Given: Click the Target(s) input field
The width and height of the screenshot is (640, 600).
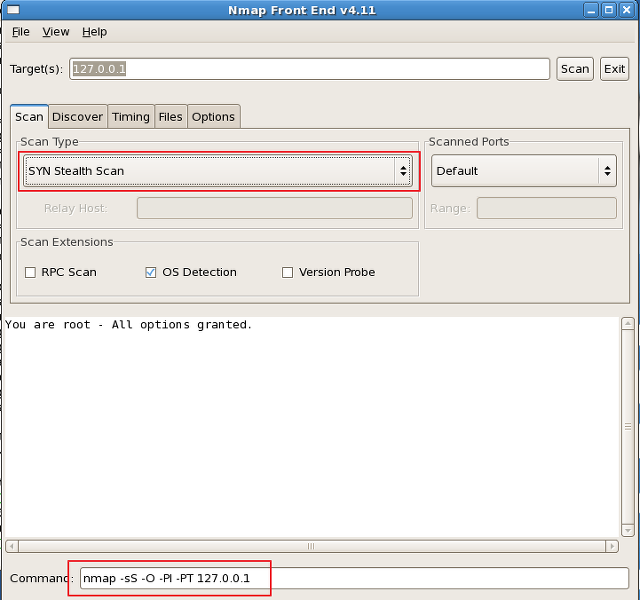Looking at the screenshot, I should click(309, 69).
